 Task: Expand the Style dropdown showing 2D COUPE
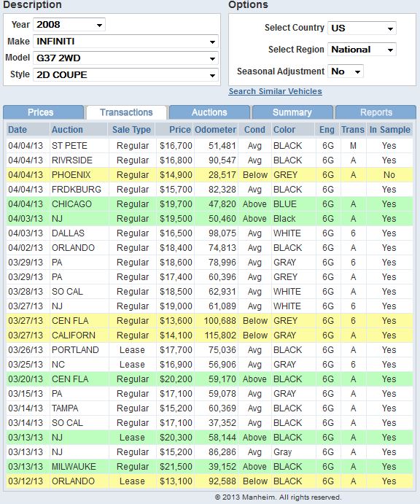(x=125, y=75)
